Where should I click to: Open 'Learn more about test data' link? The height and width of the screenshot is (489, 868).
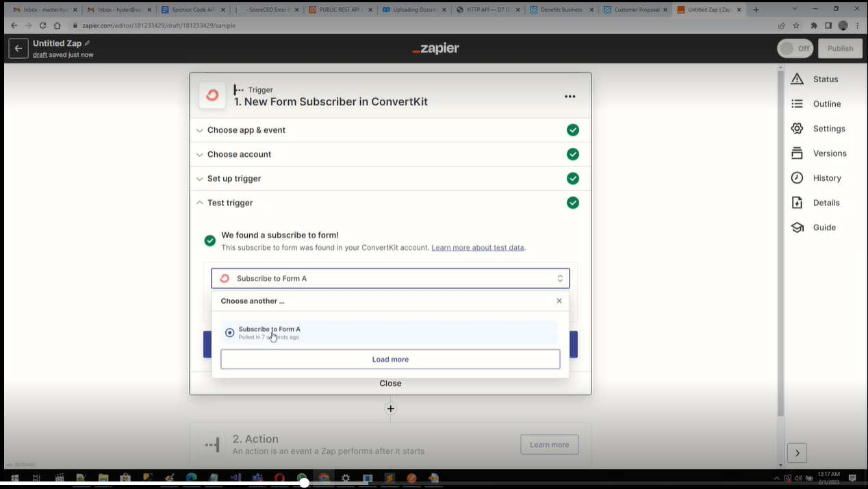click(478, 247)
